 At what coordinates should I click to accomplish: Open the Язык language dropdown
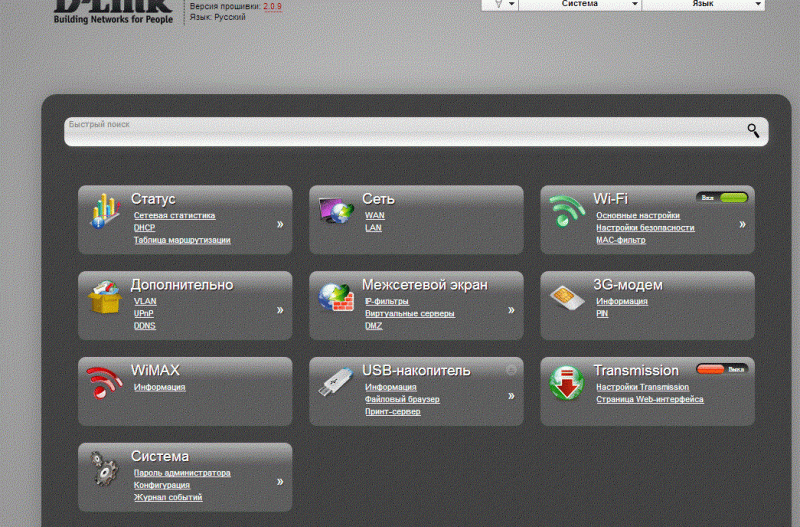716,4
